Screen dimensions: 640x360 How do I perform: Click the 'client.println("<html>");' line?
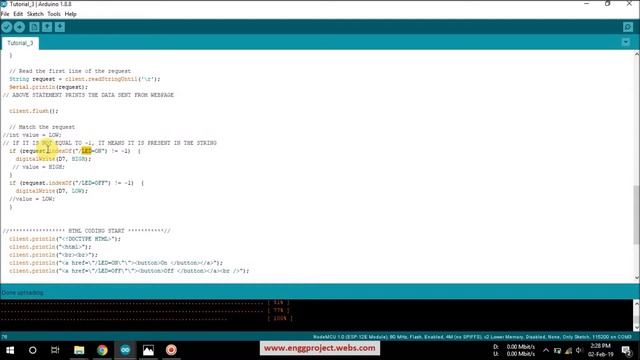coord(50,247)
